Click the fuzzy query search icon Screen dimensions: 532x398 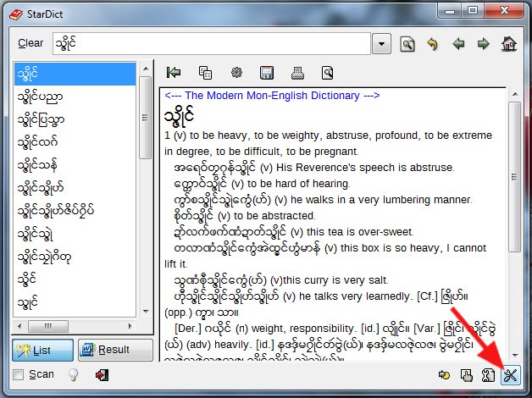tap(407, 43)
